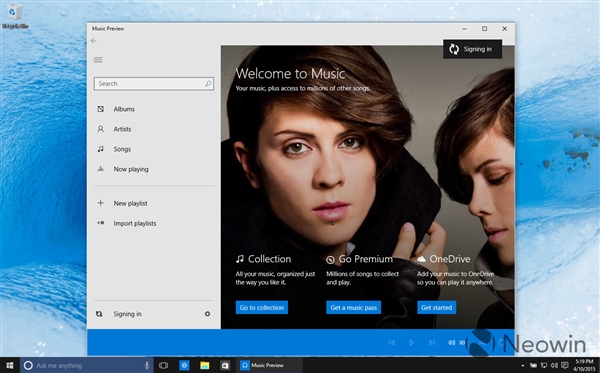The image size is (600, 373).
Task: Open Action Center notifications icon
Action: (565, 366)
